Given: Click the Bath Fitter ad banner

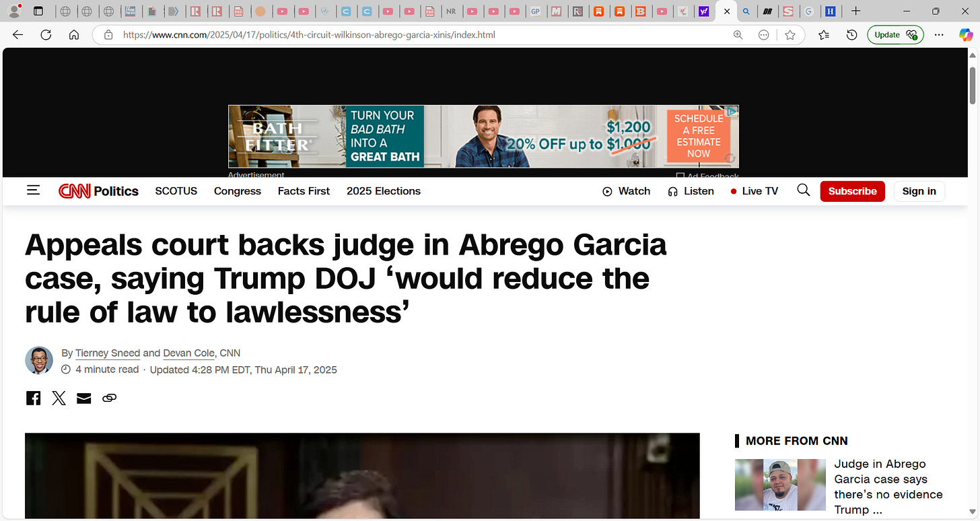Looking at the screenshot, I should (483, 136).
